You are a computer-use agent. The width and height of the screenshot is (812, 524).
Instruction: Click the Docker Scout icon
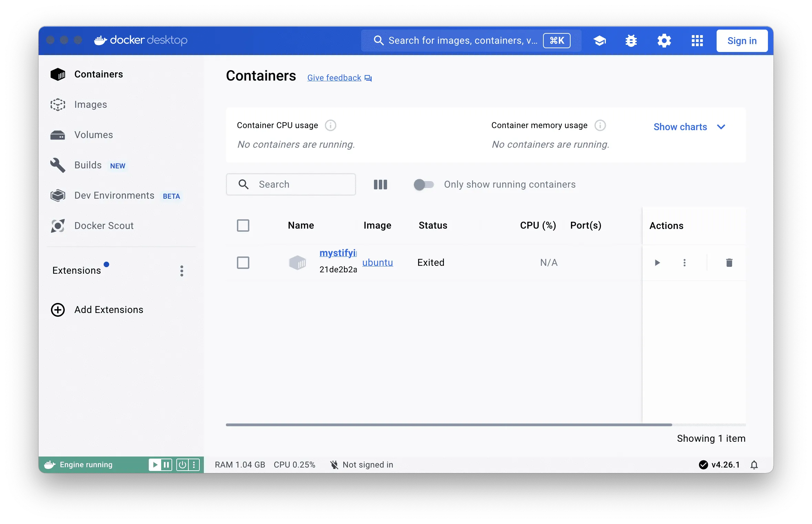click(x=58, y=226)
